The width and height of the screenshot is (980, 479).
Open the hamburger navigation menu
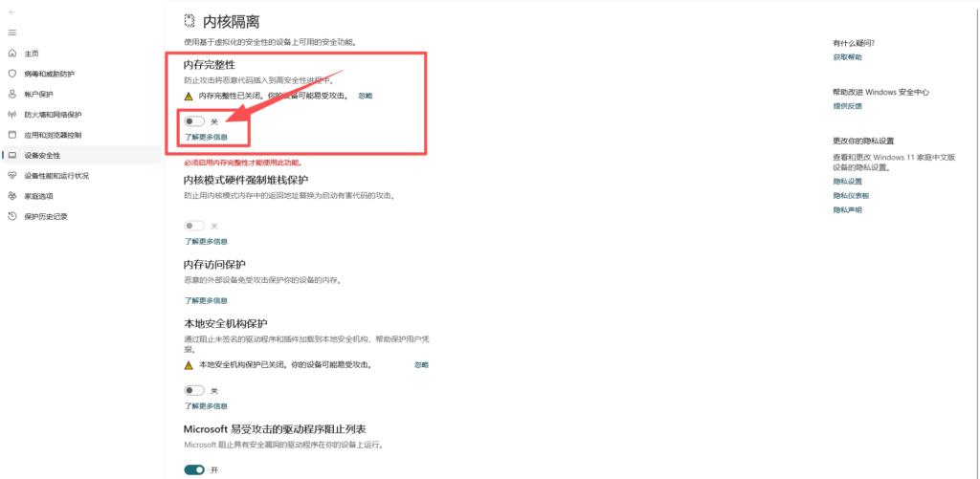(11, 33)
